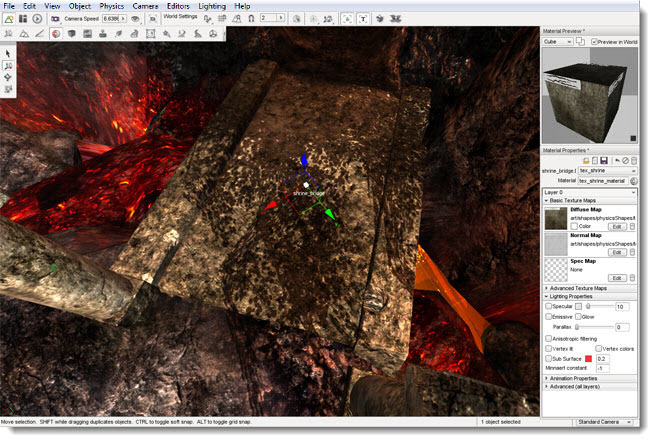Expand the Advanced Texture Maps section
This screenshot has height=442, width=655.
coord(590,288)
